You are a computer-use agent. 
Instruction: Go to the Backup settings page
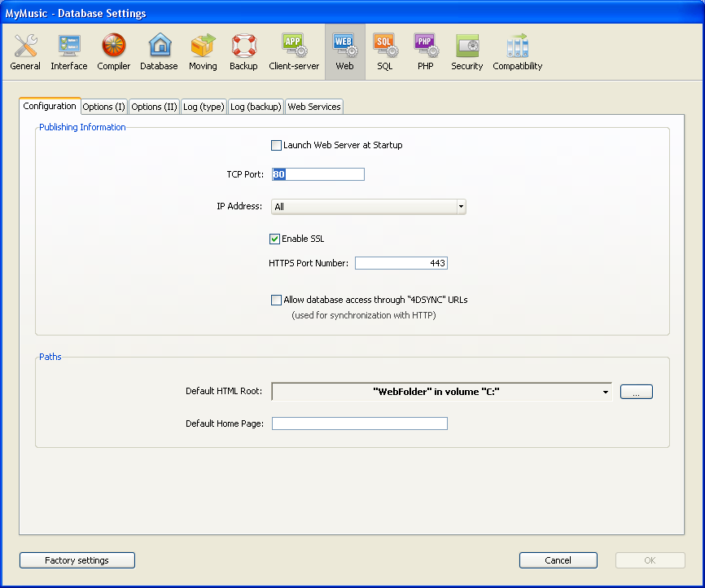coord(243,52)
